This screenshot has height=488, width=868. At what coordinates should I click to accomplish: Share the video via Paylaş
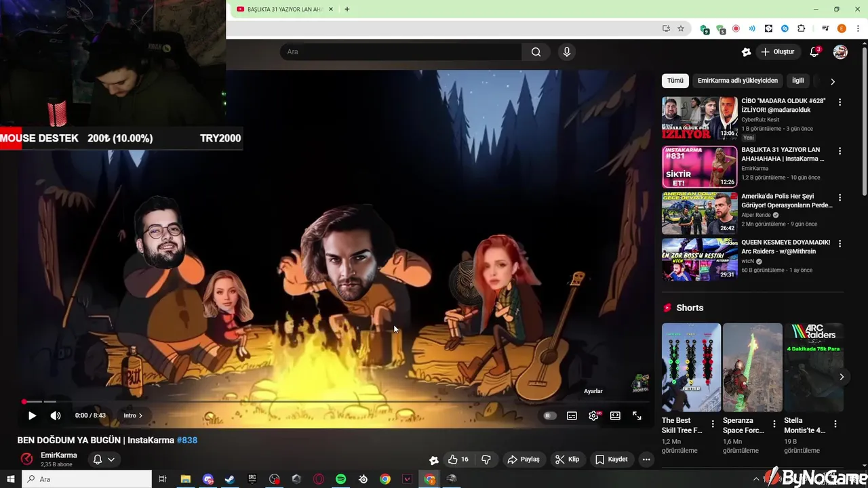click(x=524, y=460)
